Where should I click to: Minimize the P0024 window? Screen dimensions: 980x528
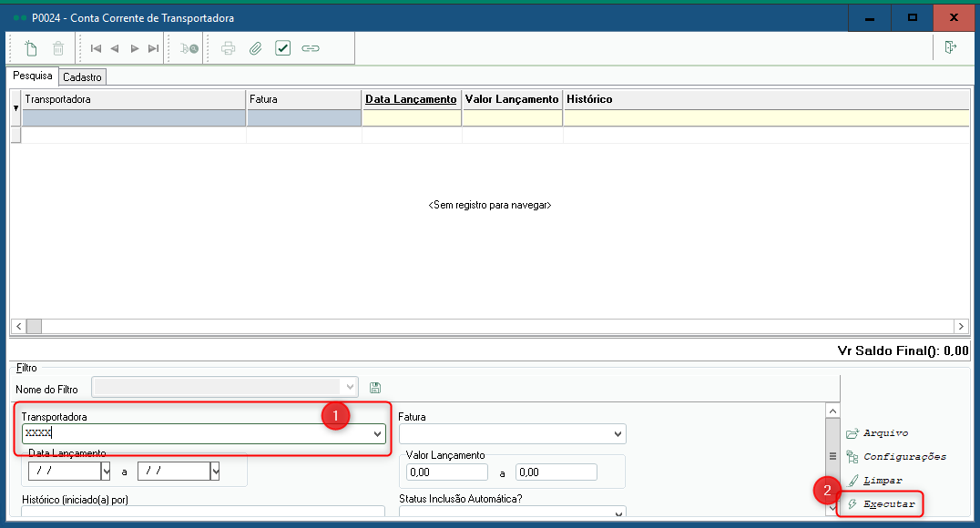coord(870,18)
